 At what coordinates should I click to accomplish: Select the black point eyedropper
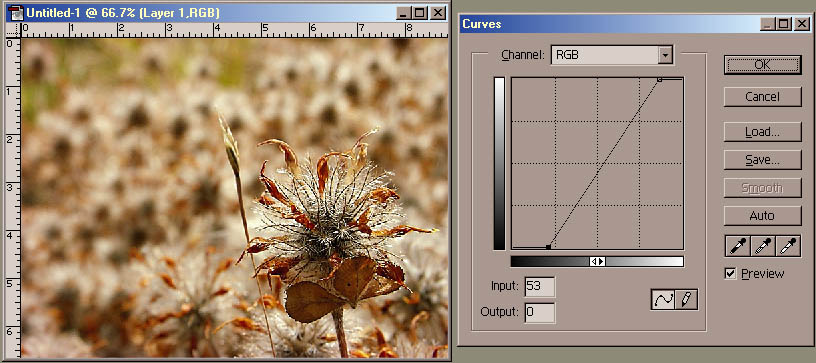[x=737, y=245]
